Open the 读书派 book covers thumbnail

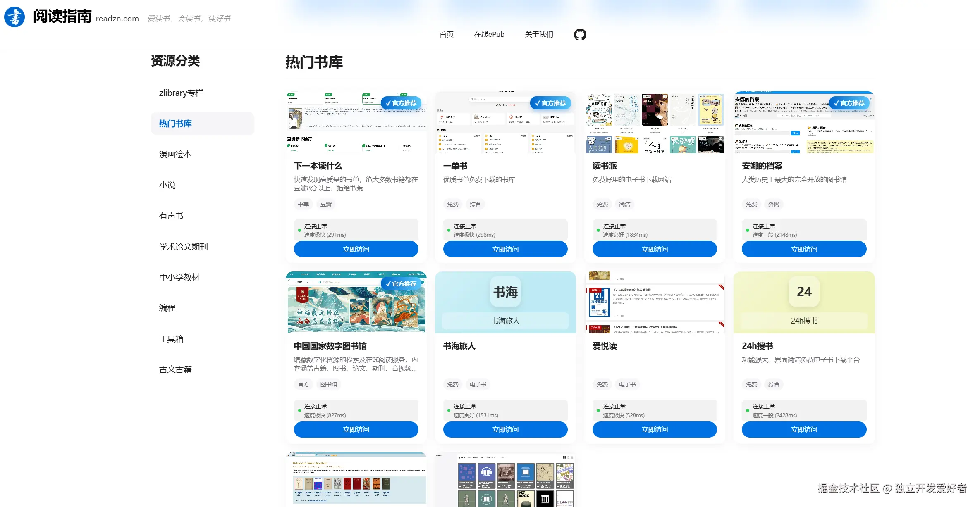click(654, 123)
